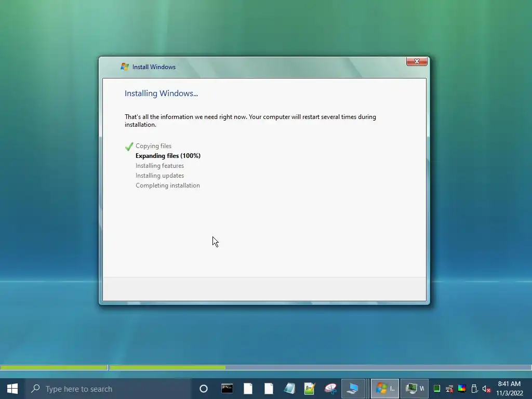Open the Windows Start menu
532x399 pixels.
tap(12, 389)
